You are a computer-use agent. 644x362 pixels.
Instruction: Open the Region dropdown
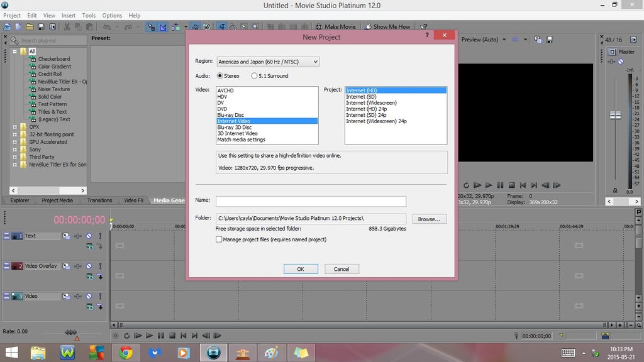point(268,62)
